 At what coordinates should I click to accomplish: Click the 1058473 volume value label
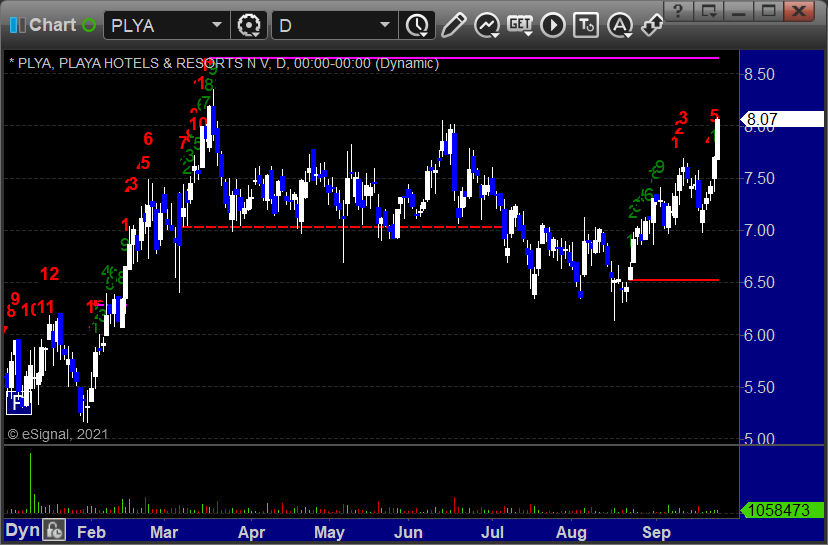pos(782,510)
